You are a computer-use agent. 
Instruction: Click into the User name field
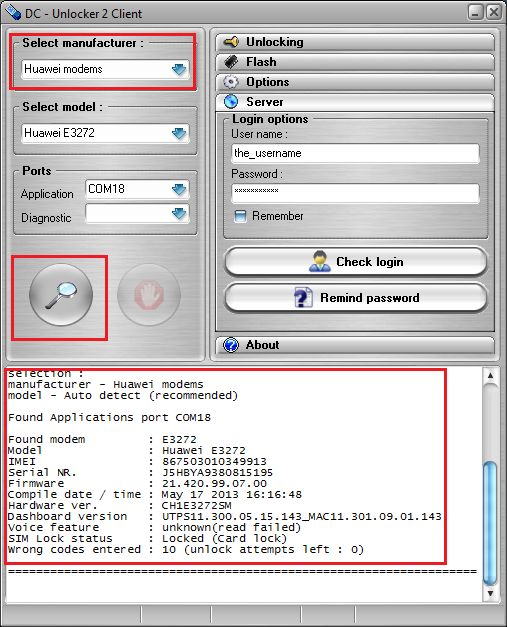pos(355,153)
